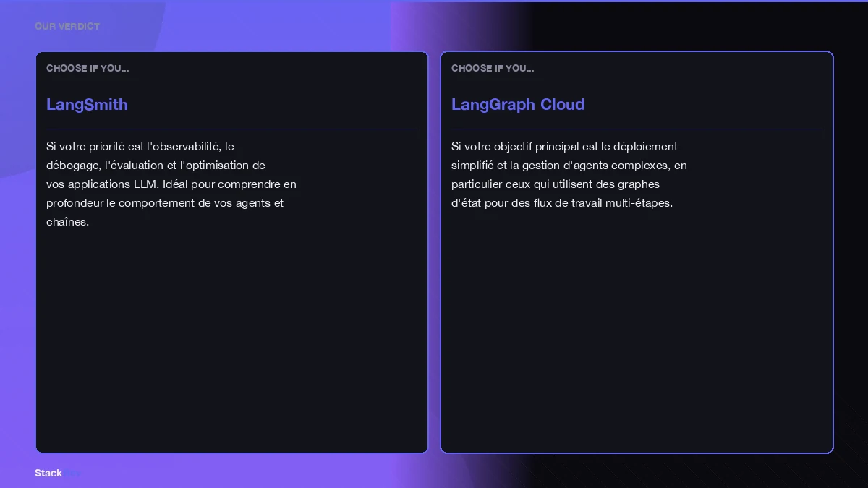The image size is (868, 488).
Task: Select the LangGraph Cloud heading
Action: point(518,104)
